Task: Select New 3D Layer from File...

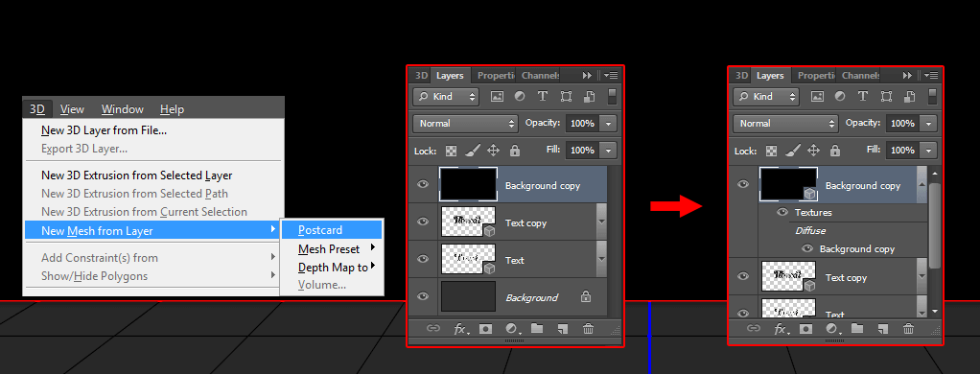Action: 104,130
